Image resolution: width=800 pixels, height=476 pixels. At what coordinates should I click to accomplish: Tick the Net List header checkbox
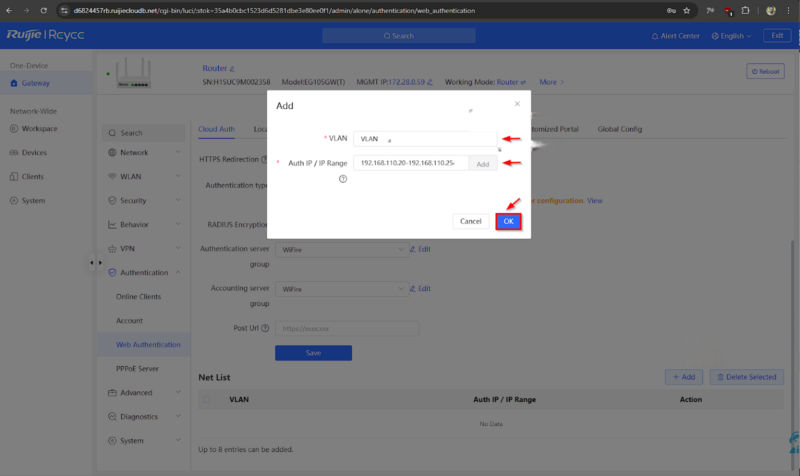[x=207, y=399]
